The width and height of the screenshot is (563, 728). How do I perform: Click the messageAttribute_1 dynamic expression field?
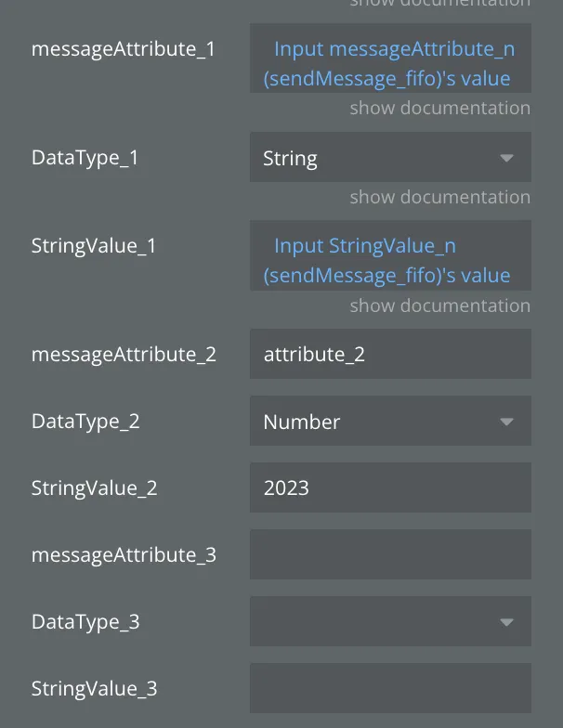click(x=390, y=63)
